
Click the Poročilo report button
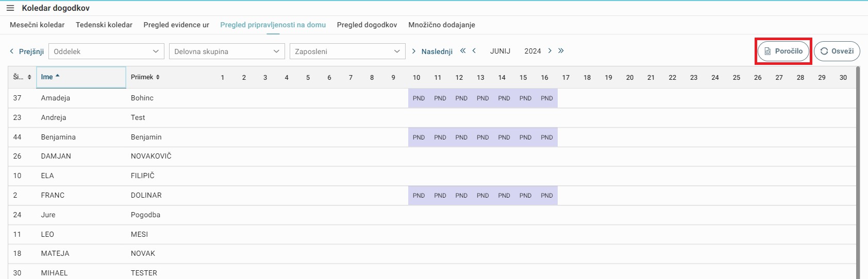tap(783, 51)
